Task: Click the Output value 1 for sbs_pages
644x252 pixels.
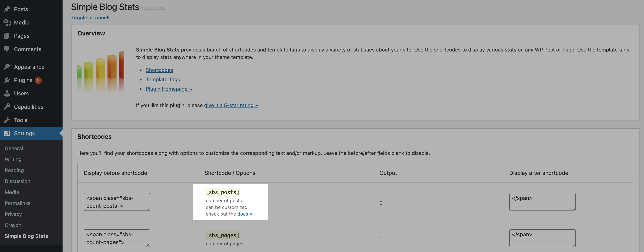Action: [x=381, y=239]
